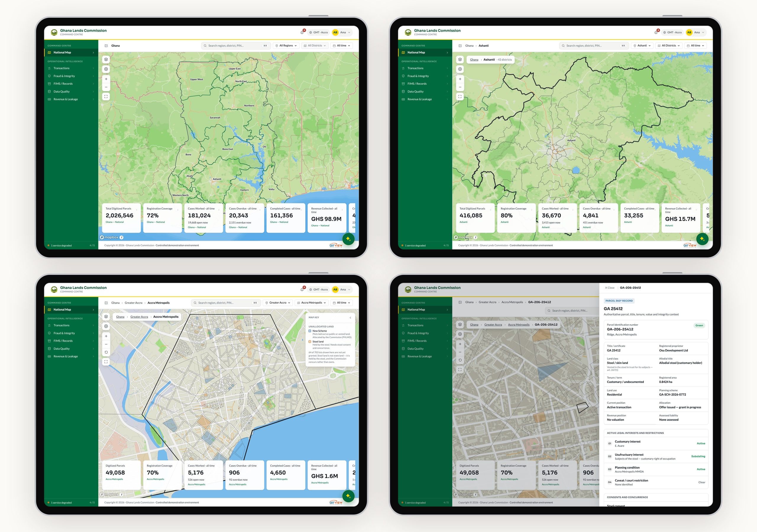Open map layers on the Ghana national screen

tap(106, 60)
